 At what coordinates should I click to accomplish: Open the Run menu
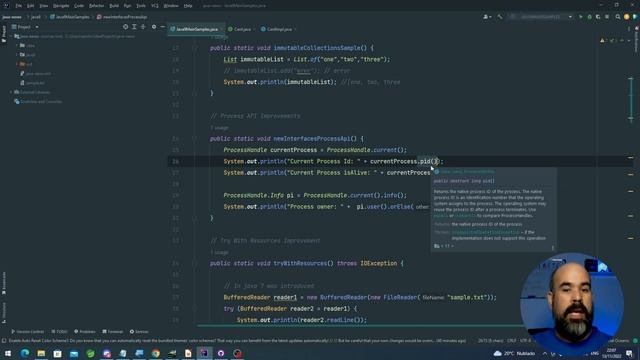tap(127, 6)
